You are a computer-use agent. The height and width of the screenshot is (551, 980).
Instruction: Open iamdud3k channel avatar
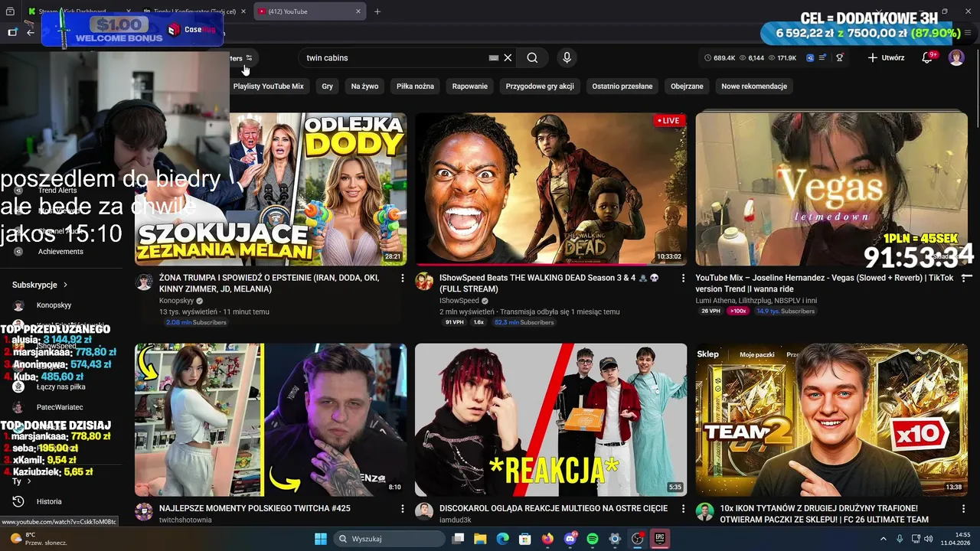point(424,512)
